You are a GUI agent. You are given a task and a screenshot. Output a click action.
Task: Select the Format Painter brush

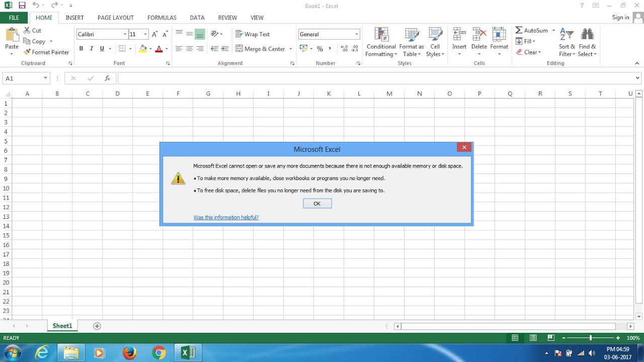[46, 52]
